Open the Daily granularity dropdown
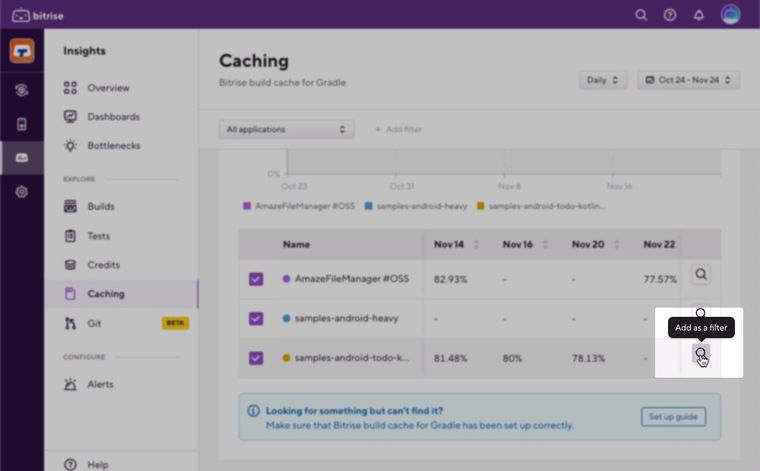This screenshot has width=760, height=471. click(x=602, y=80)
